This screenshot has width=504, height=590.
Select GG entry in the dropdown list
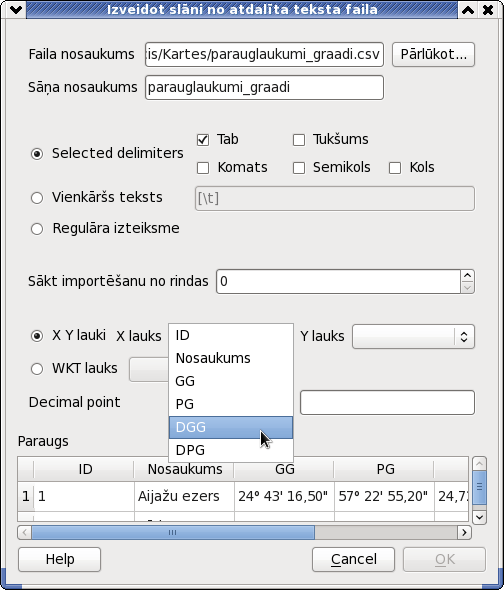pyautogui.click(x=231, y=381)
